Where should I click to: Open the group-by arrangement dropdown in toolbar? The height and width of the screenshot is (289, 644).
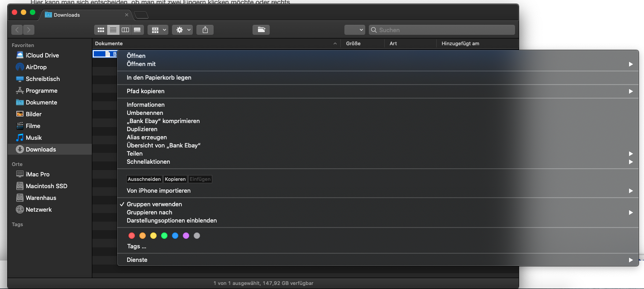pos(158,30)
